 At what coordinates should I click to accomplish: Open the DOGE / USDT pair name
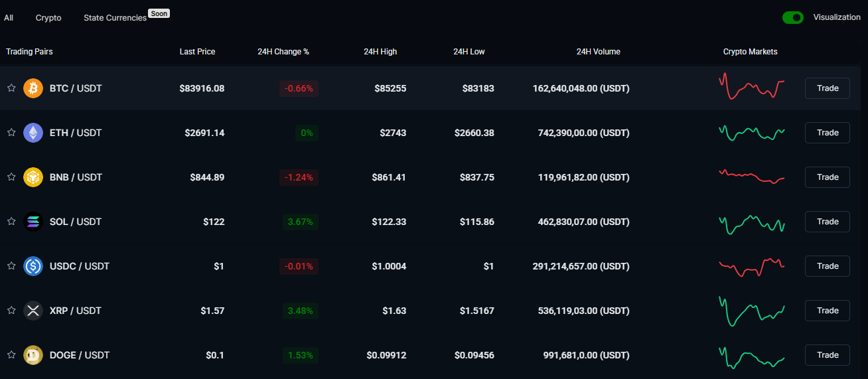tap(80, 355)
